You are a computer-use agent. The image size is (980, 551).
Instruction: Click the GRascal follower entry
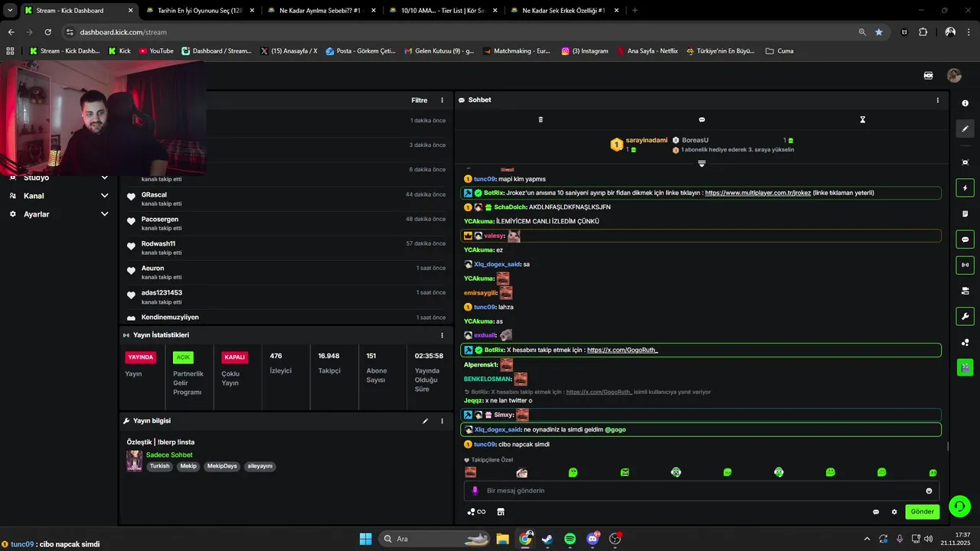286,198
